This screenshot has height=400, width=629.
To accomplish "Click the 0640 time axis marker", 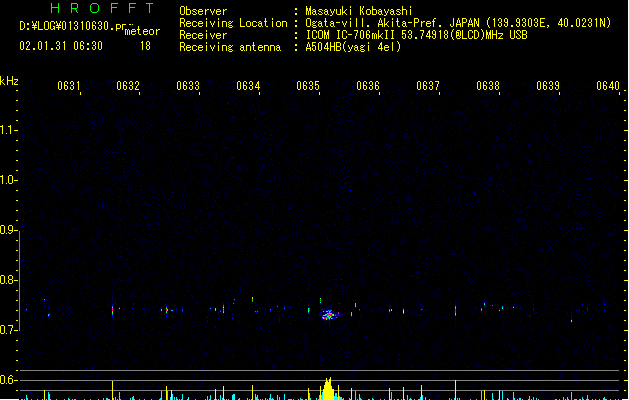I will [x=608, y=86].
